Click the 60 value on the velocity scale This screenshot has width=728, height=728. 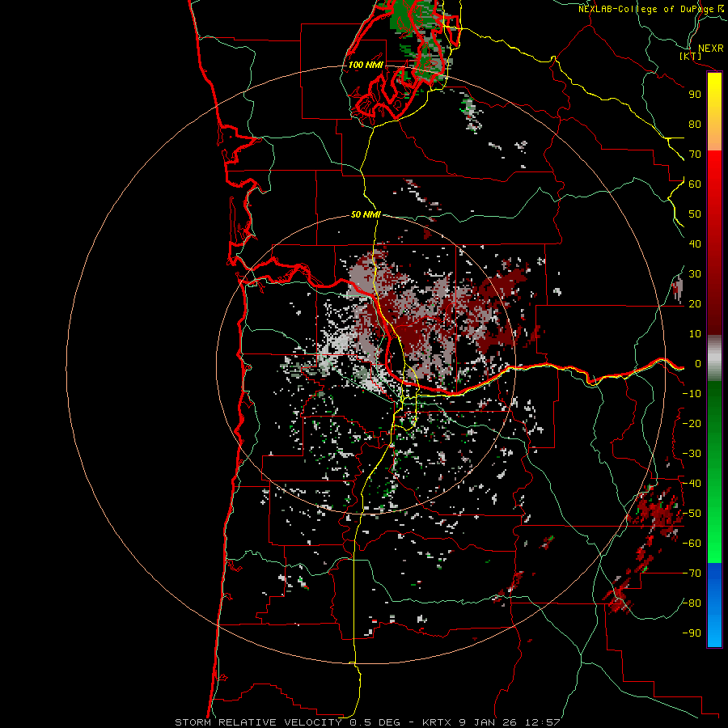[695, 184]
